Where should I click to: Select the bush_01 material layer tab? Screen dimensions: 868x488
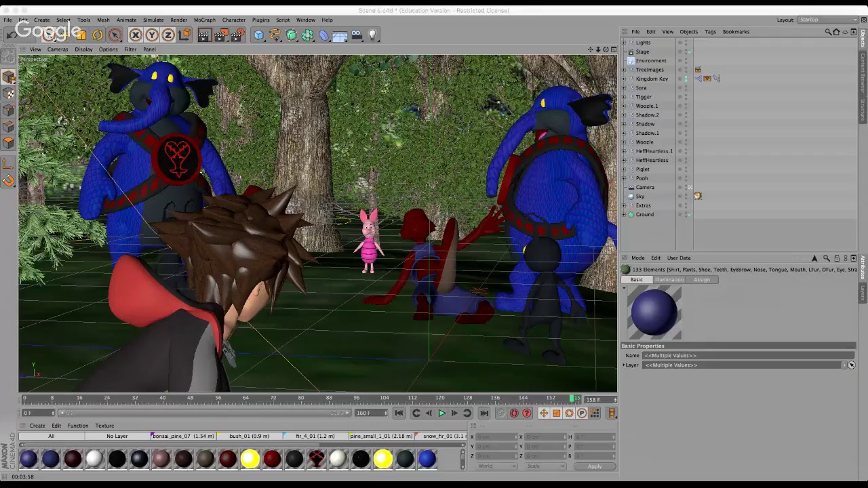pos(250,436)
